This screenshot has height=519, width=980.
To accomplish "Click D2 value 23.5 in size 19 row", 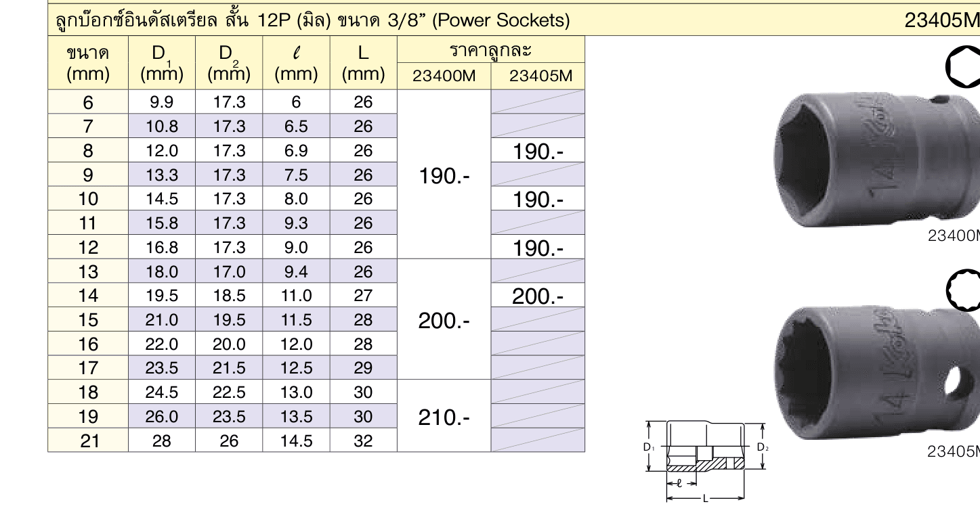I will tap(229, 416).
